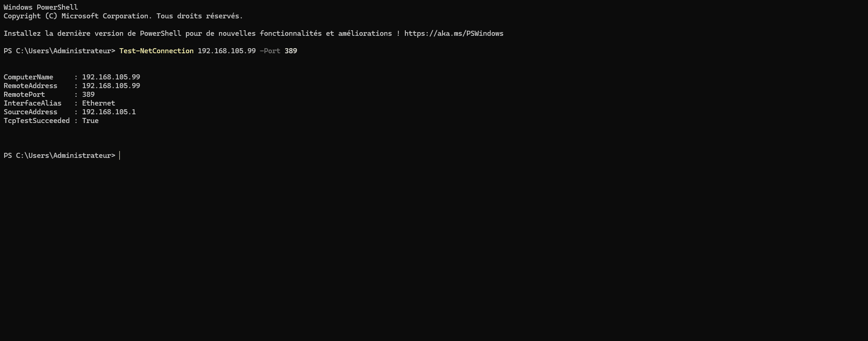Click the Windows PowerShell header text
The height and width of the screenshot is (341, 868).
[x=41, y=7]
